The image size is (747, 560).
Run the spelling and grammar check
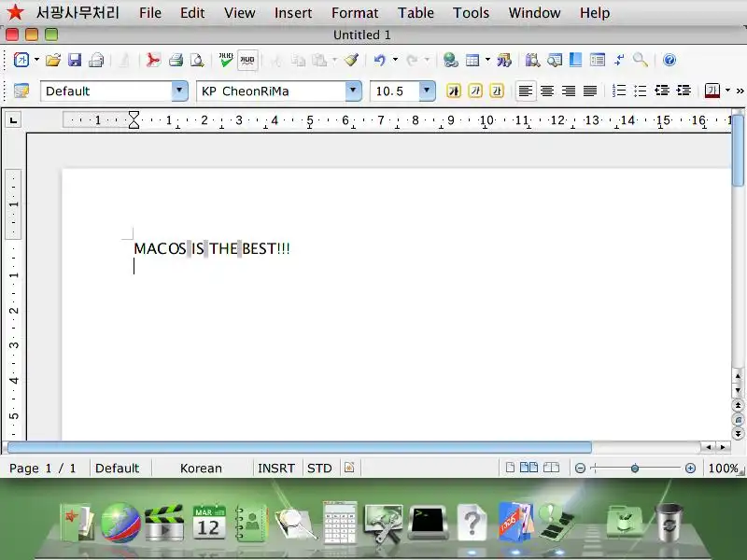coord(226,60)
